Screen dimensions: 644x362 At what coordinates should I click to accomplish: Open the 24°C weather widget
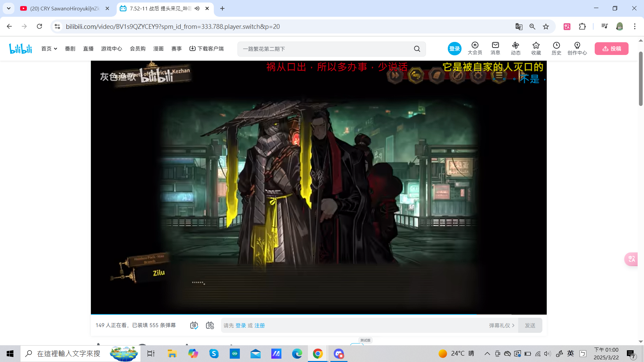[456, 354]
